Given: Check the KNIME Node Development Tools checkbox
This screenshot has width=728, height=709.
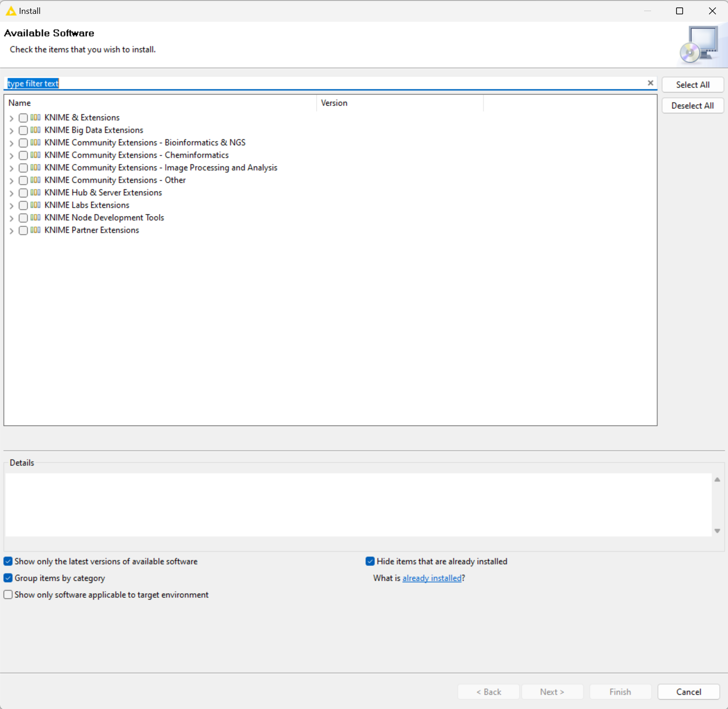Looking at the screenshot, I should point(23,218).
